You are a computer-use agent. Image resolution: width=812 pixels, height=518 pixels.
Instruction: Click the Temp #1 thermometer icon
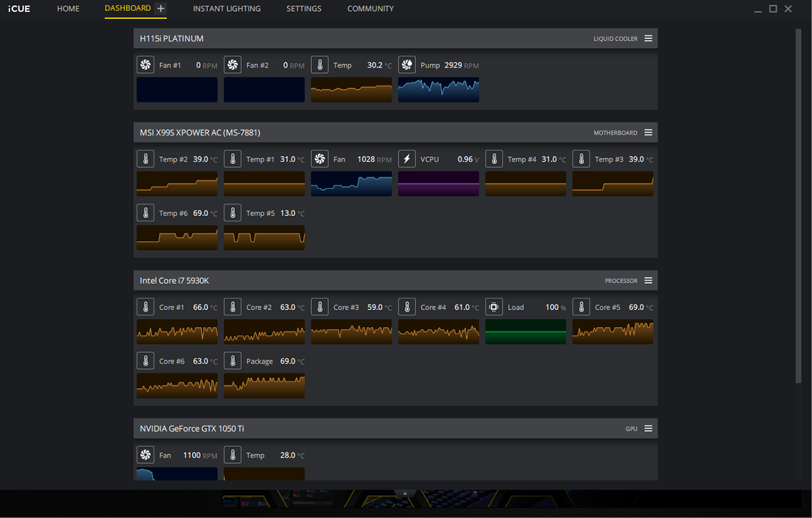click(x=232, y=159)
